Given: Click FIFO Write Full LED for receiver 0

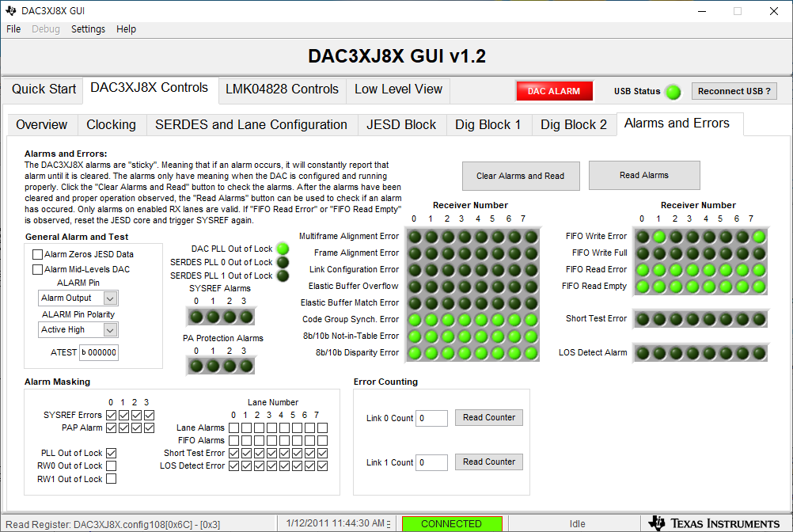Looking at the screenshot, I should [643, 253].
